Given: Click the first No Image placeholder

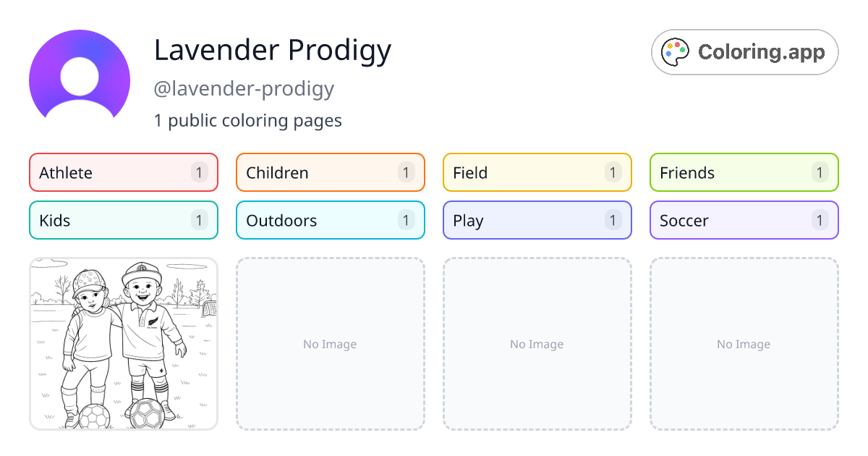Looking at the screenshot, I should [x=330, y=344].
